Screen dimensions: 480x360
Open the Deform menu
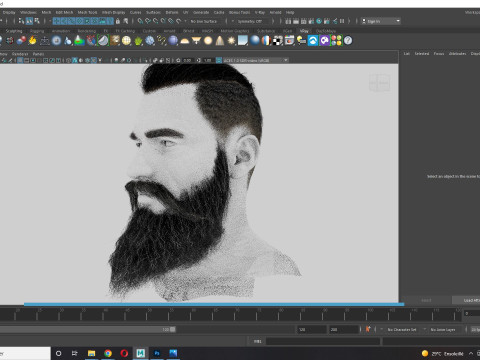tap(172, 12)
